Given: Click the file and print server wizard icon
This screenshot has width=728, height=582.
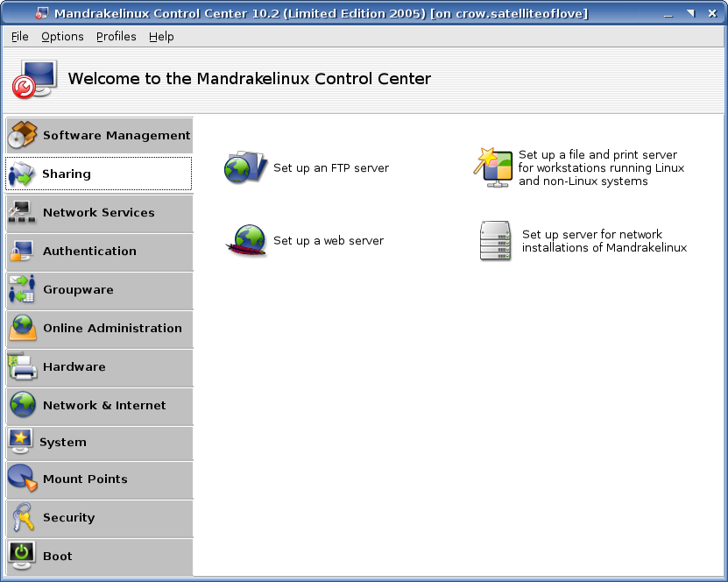Looking at the screenshot, I should tap(492, 167).
